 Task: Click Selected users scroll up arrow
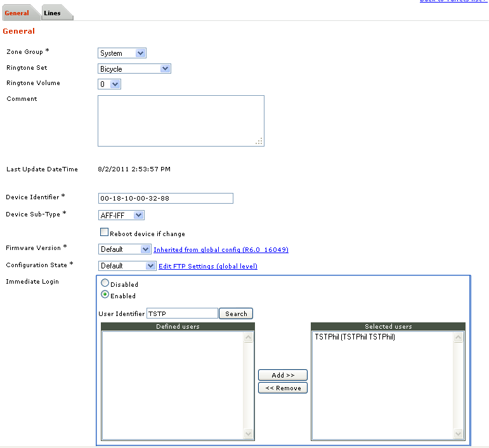click(x=458, y=337)
